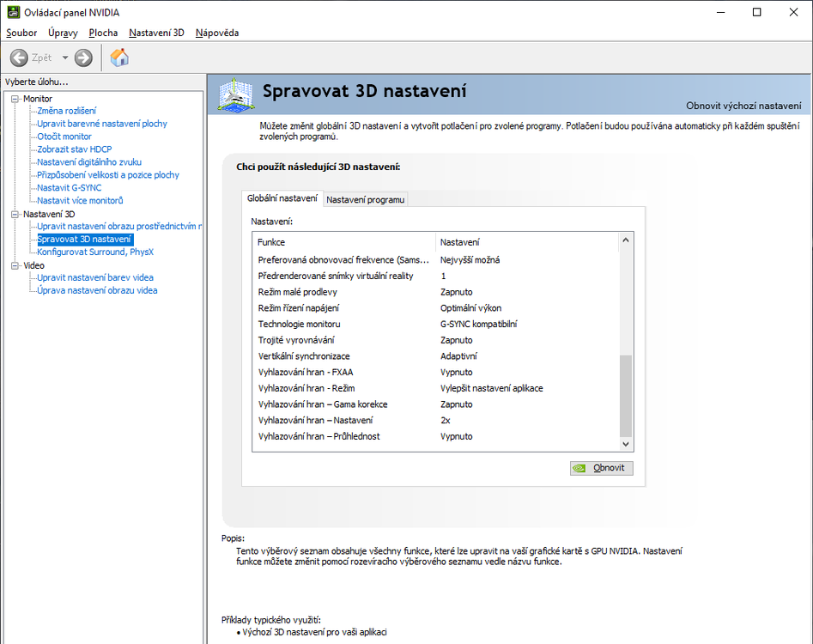Image resolution: width=813 pixels, height=644 pixels.
Task: Open Nastavení digitálního zvuku task
Action: point(89,161)
